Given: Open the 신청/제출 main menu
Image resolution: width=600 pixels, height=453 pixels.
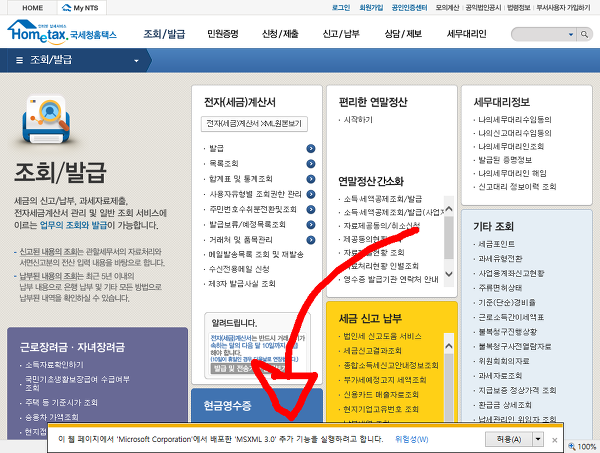Looking at the screenshot, I should point(280,34).
